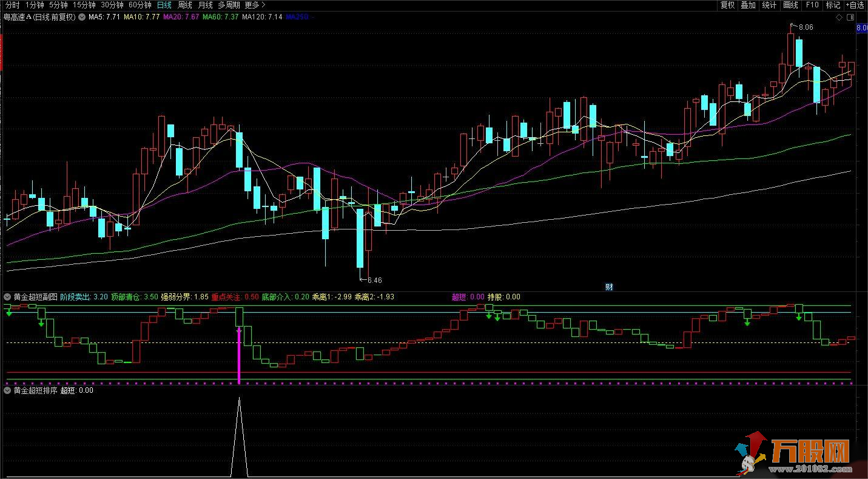This screenshot has height=479, width=868.
Task: Click the 叠加 overlay button
Action: (749, 5)
